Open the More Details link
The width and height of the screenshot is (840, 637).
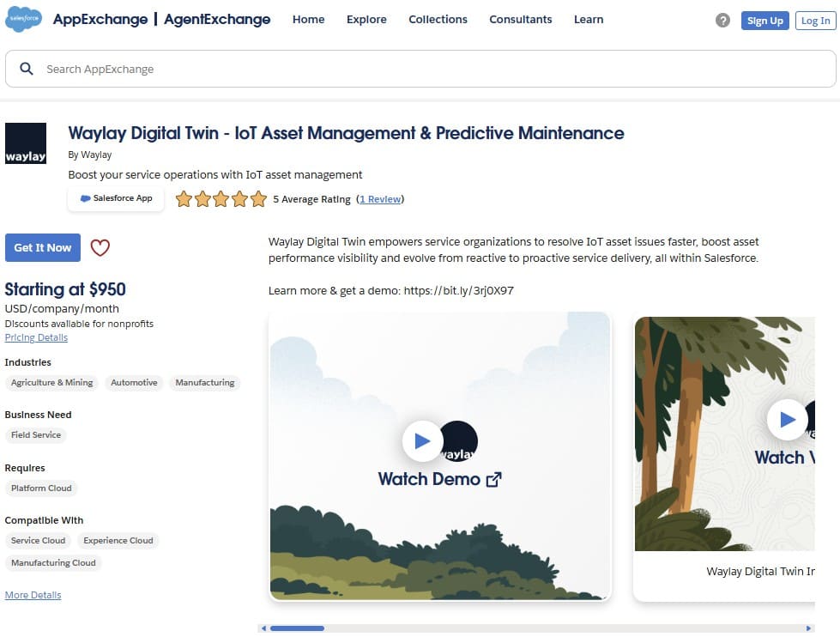33,595
